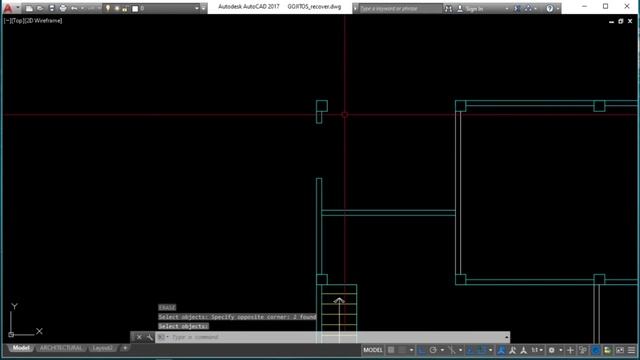Open the Help question mark icon
This screenshot has width=640, height=360.
point(550,8)
